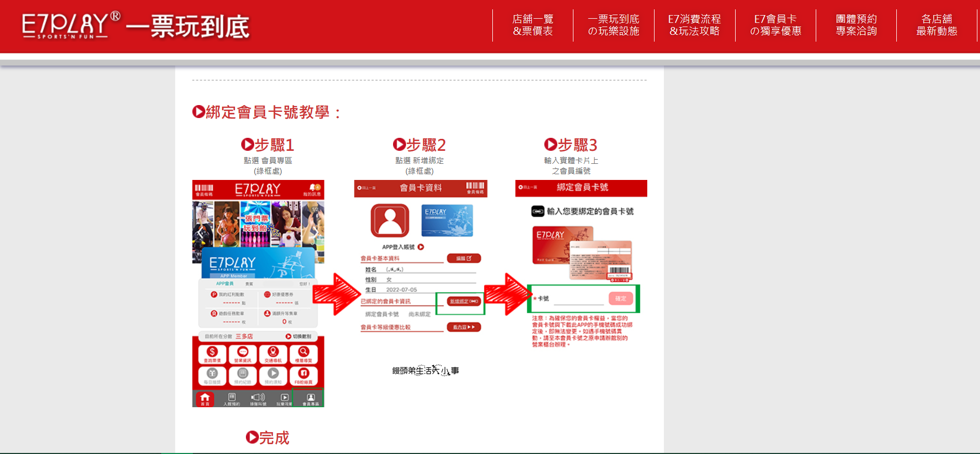This screenshot has height=454, width=980.
Task: Click the FB粉絲頁 Facebook icon
Action: (x=304, y=375)
